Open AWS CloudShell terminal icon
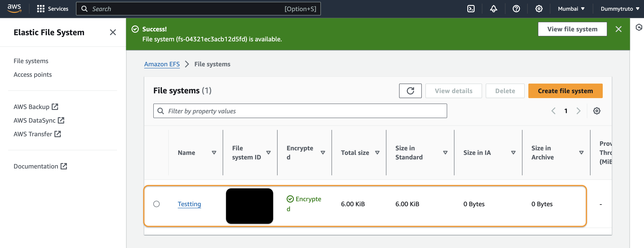 (471, 9)
